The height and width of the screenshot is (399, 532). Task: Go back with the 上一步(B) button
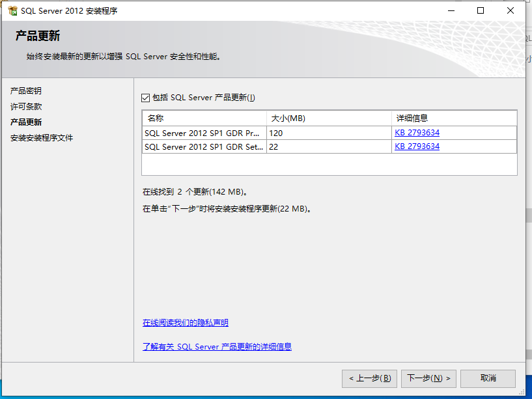(x=369, y=378)
